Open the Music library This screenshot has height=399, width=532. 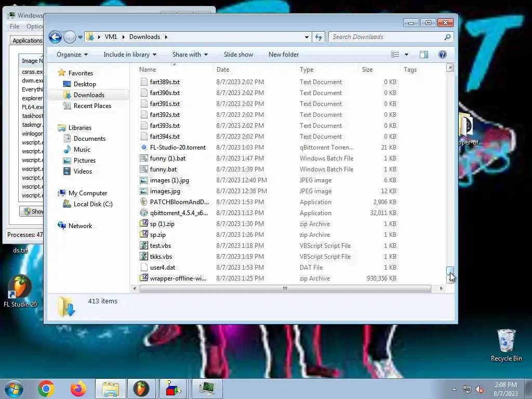(x=82, y=150)
